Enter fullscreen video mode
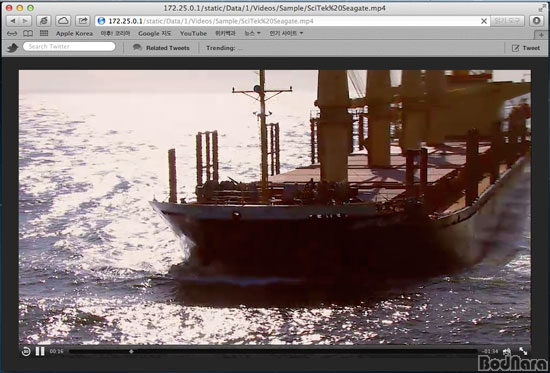Viewport: 550px width, 373px height. 523,351
